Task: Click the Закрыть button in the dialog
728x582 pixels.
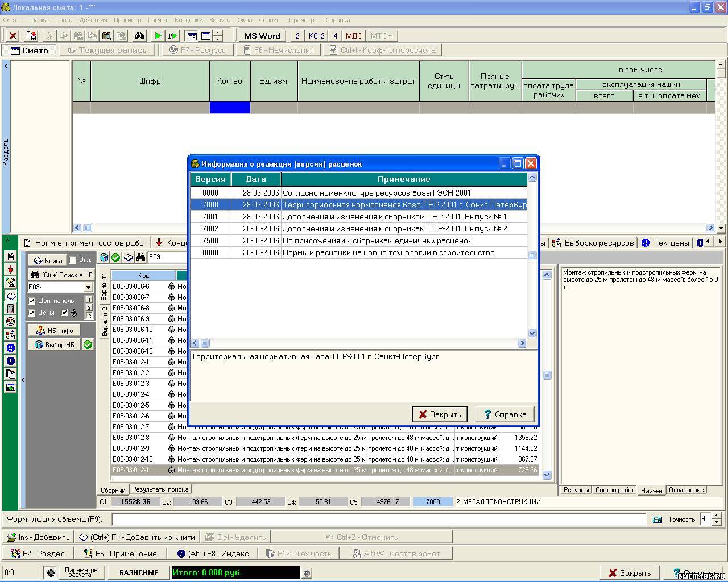Action: pos(440,414)
